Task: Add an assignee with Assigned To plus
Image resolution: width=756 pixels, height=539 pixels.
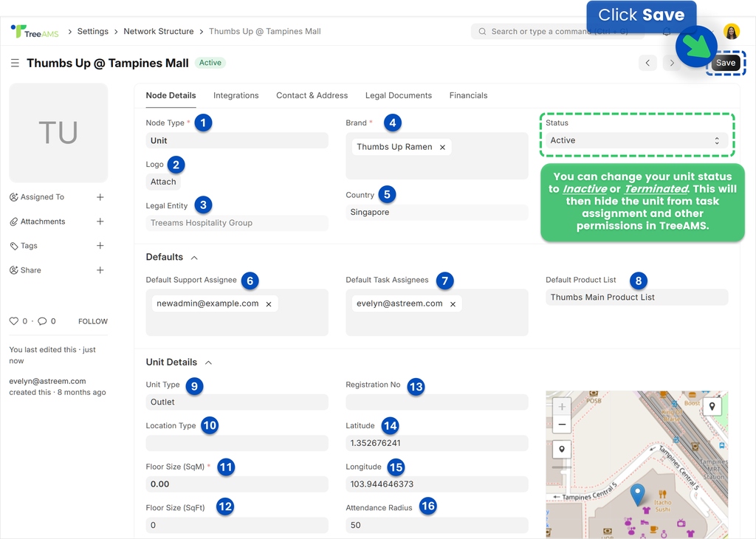Action: [100, 197]
